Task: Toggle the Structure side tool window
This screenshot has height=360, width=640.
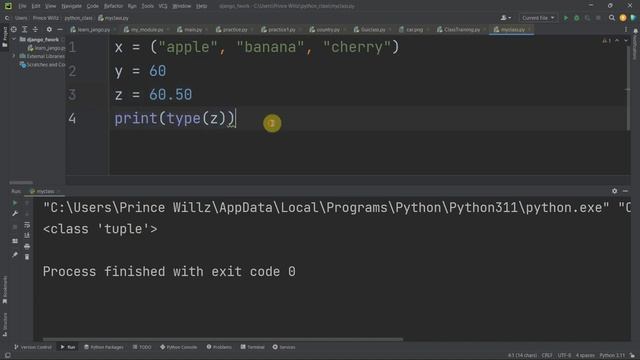Action: pyautogui.click(x=5, y=324)
